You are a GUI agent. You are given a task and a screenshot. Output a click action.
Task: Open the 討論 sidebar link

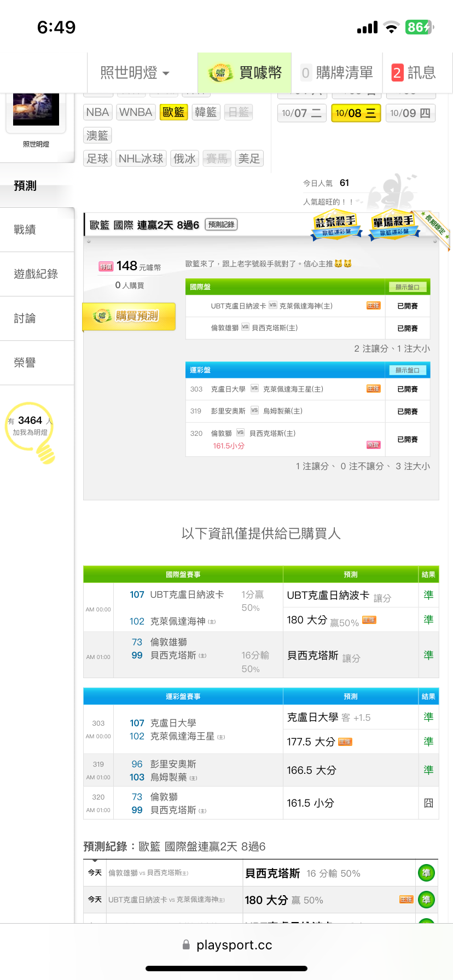coord(25,318)
